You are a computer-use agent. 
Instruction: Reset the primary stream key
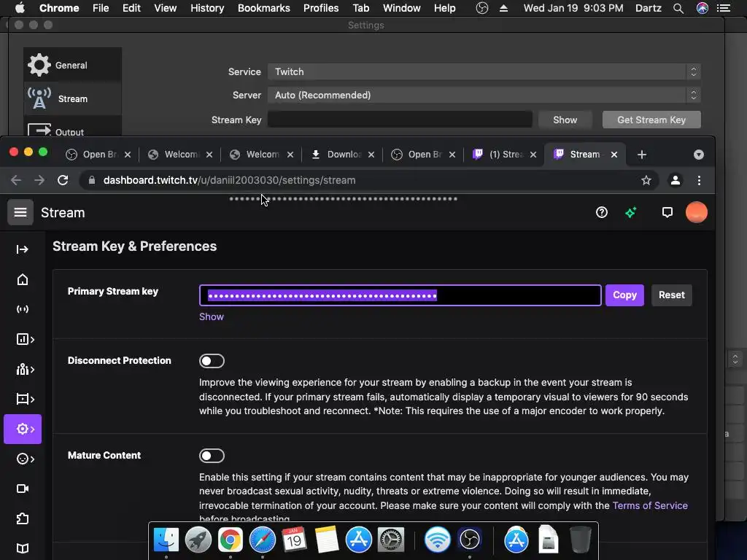672,295
